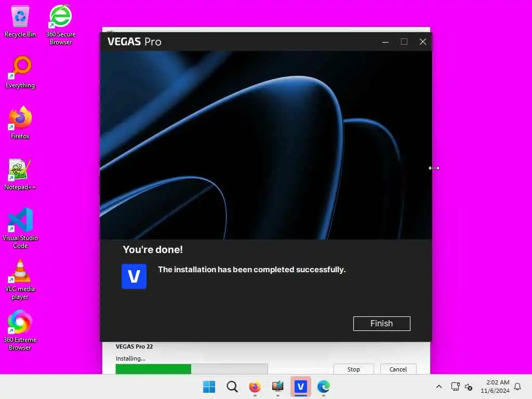Open the Recycle Bin desktop icon
The image size is (532, 399).
20,21
